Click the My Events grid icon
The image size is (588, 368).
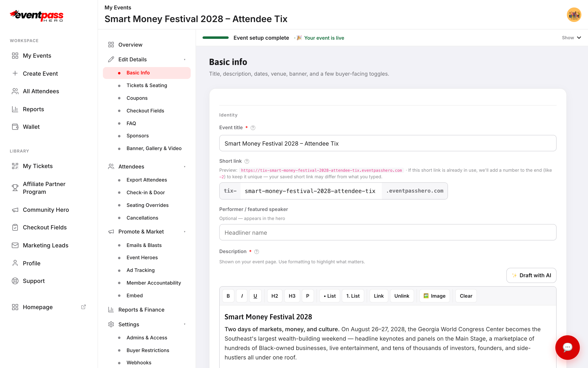coord(15,56)
